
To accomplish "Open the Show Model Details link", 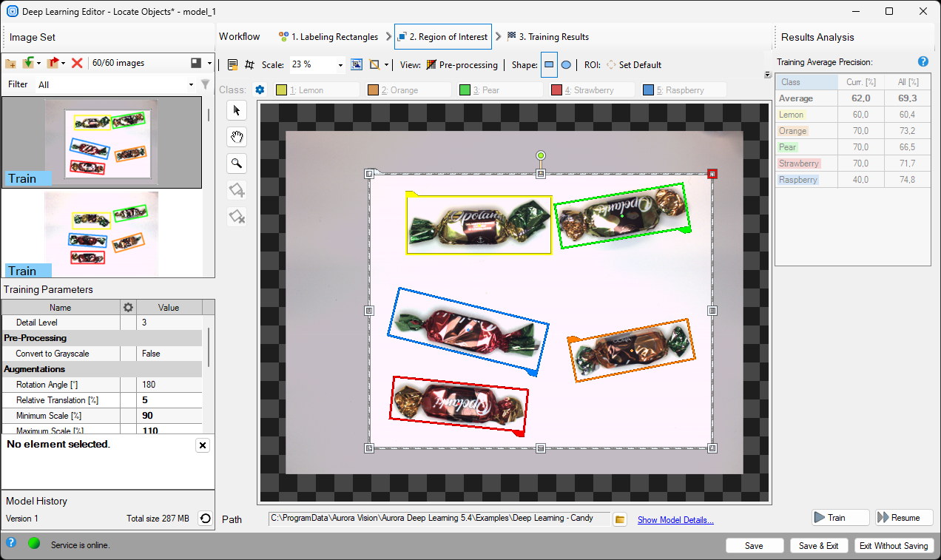I will (x=675, y=520).
